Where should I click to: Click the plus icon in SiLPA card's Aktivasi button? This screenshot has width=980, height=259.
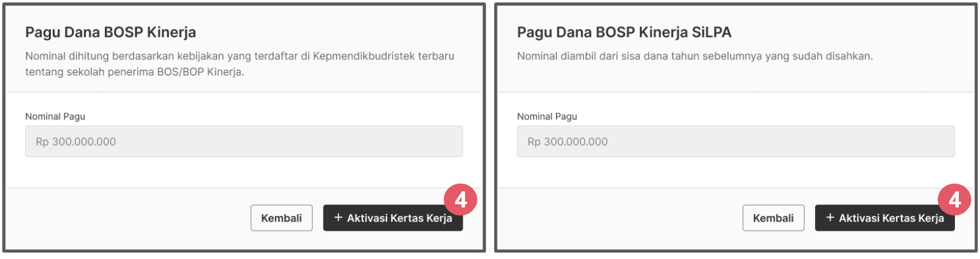830,218
